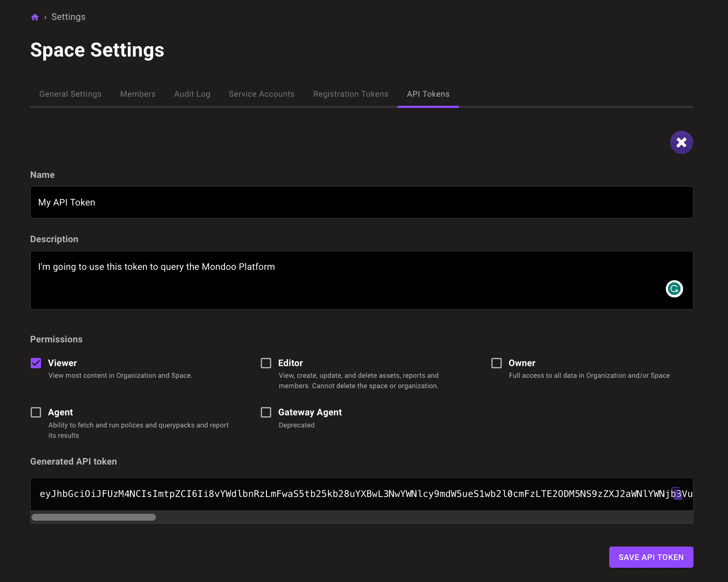The width and height of the screenshot is (728, 582).
Task: Close the API token form with X icon
Action: click(681, 142)
